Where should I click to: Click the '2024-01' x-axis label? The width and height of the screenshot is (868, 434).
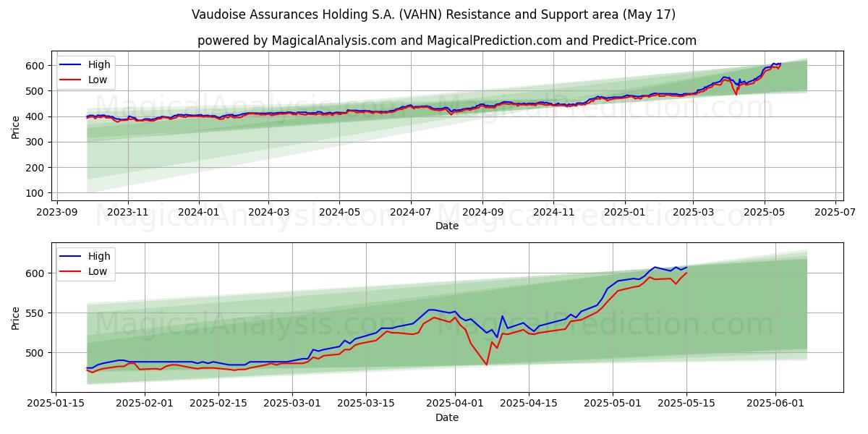(199, 212)
